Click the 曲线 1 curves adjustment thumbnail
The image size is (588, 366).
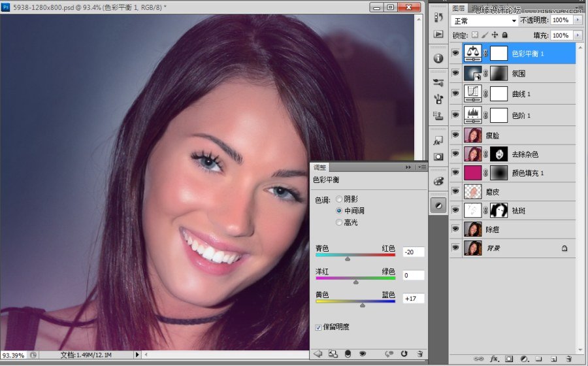coord(472,93)
